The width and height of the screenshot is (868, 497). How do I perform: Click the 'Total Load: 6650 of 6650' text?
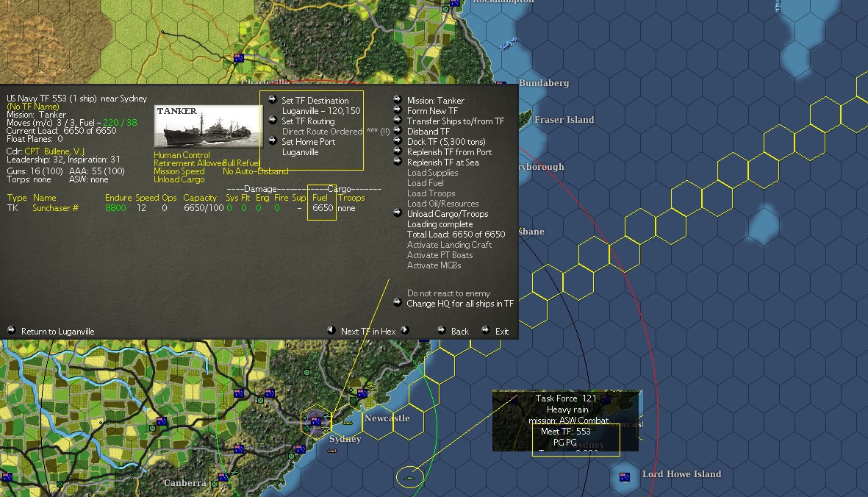click(x=456, y=234)
